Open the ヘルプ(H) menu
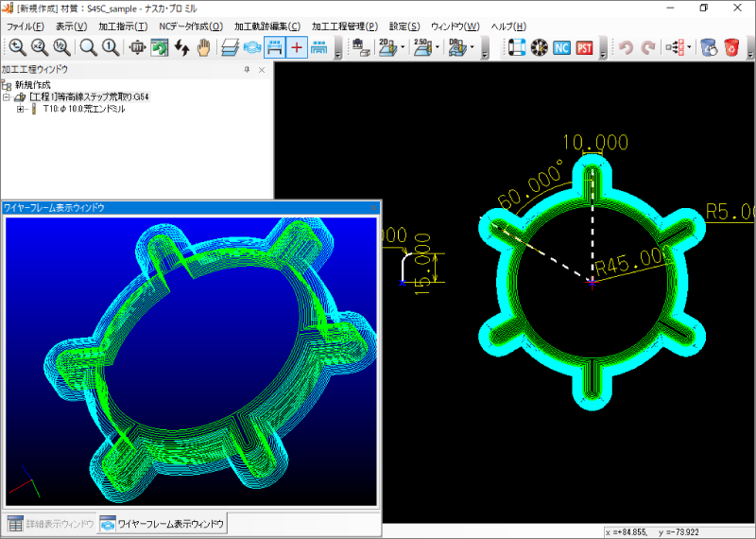 (508, 26)
